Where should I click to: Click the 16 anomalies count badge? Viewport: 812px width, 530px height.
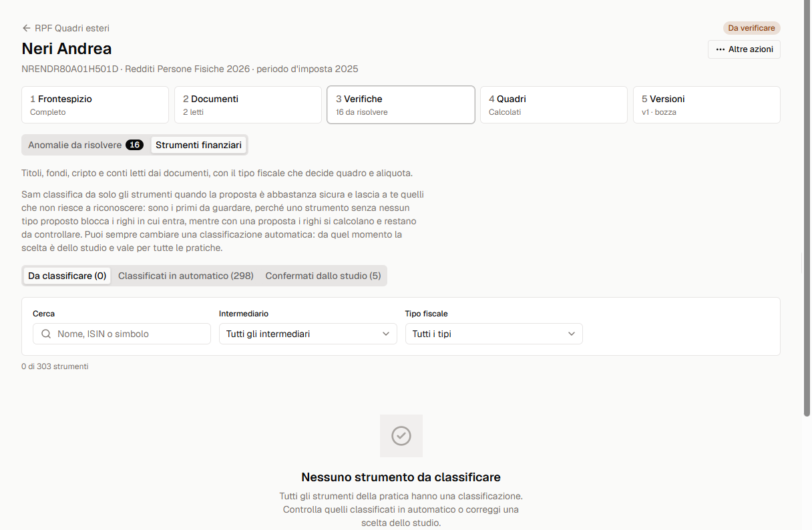pyautogui.click(x=134, y=145)
